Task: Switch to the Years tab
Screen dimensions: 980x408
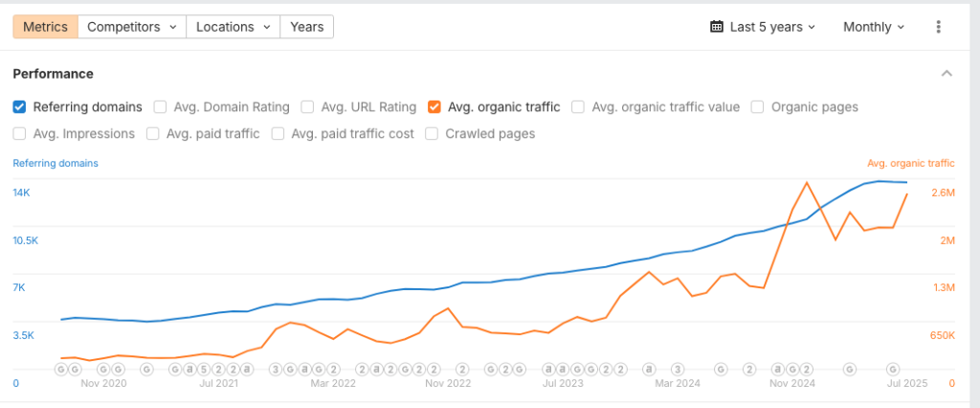Action: (x=306, y=27)
